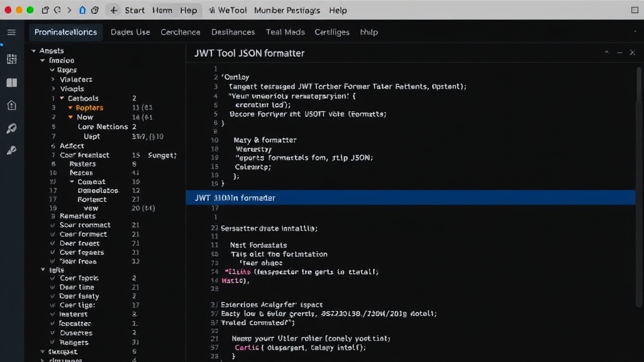644x362 pixels.
Task: Click the pink Cartic code token
Action: [x=247, y=348]
